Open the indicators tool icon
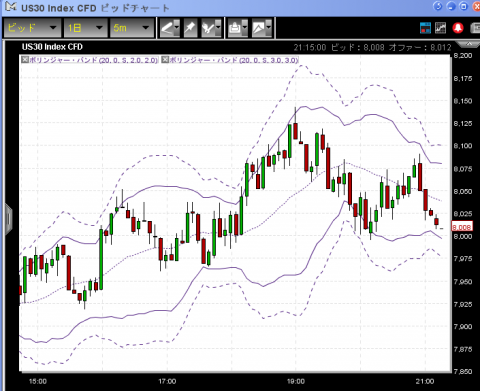Image resolution: width=480 pixels, height=391 pixels. 208,28
